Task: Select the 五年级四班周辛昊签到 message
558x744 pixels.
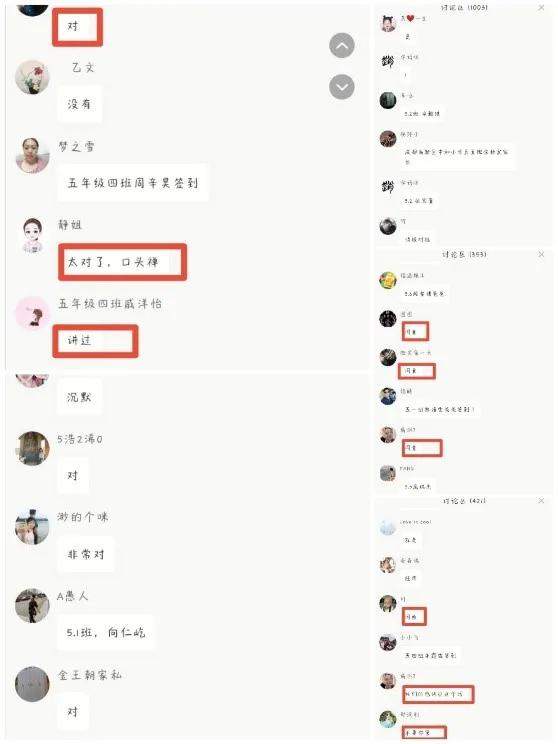Action: coord(132,183)
